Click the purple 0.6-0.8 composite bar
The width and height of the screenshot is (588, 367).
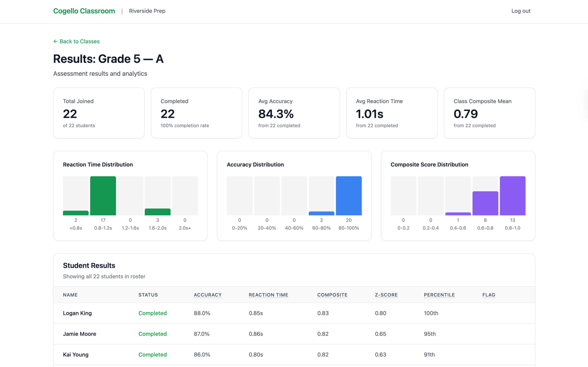point(485,203)
